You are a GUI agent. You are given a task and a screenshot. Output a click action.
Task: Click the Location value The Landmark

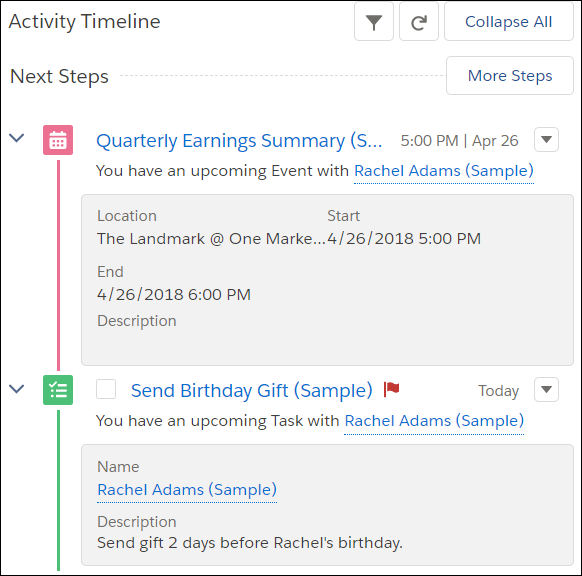211,239
